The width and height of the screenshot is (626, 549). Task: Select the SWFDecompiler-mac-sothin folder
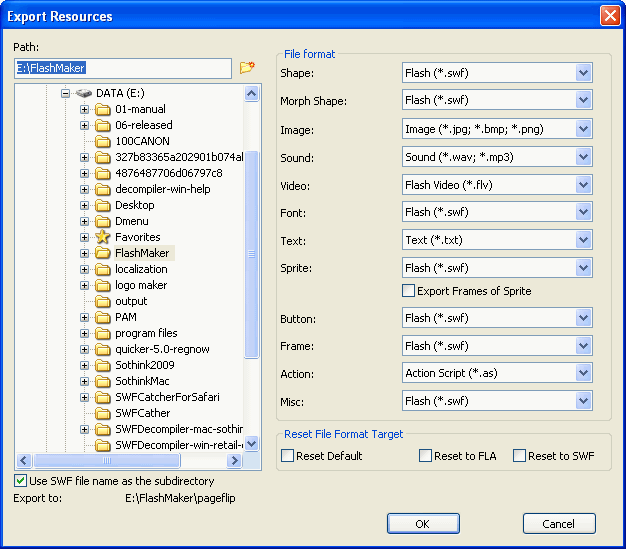click(179, 429)
